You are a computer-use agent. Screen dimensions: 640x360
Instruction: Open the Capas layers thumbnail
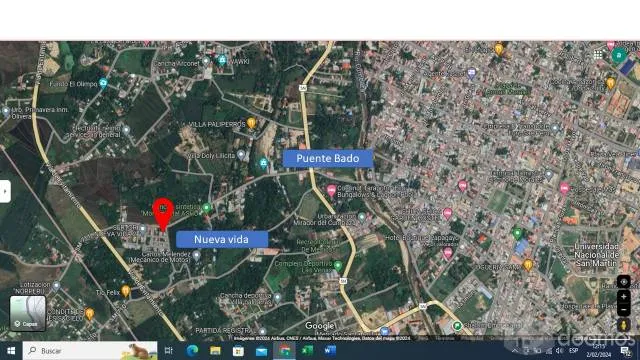click(x=27, y=313)
